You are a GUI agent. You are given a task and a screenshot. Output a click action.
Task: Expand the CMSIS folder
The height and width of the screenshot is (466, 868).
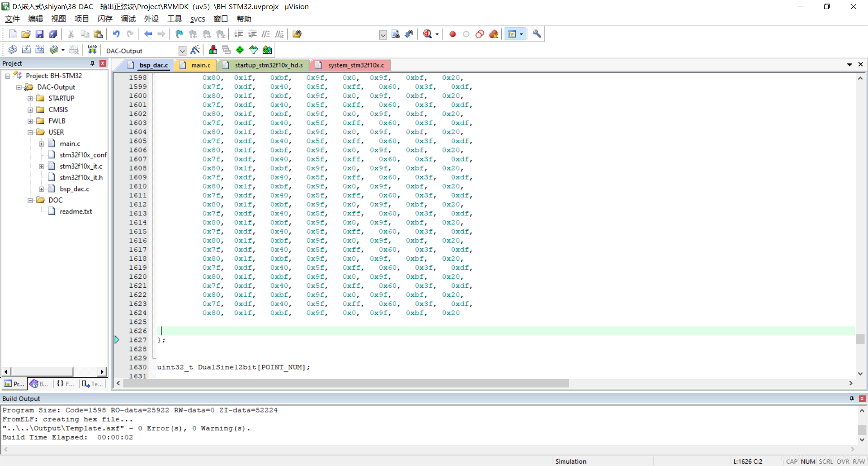click(x=30, y=110)
